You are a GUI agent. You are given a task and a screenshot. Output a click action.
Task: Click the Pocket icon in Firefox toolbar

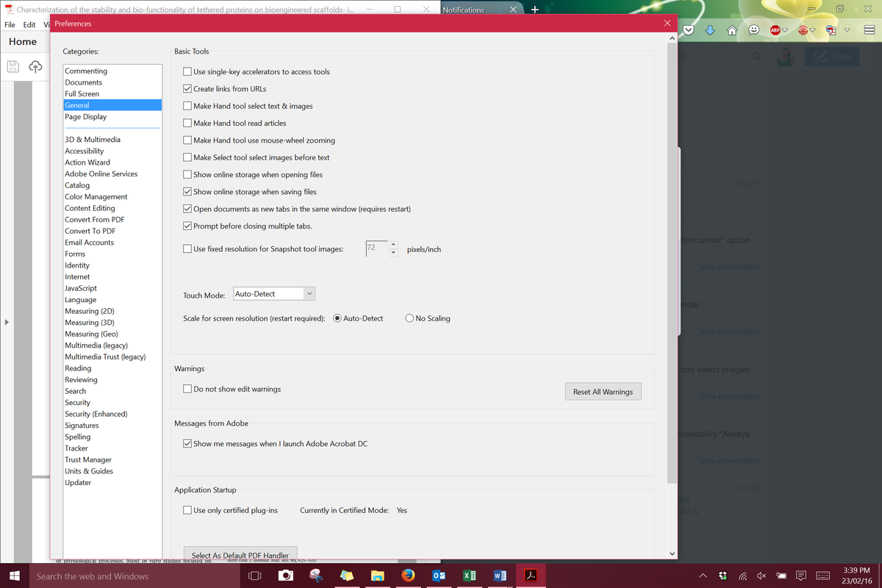(x=688, y=31)
